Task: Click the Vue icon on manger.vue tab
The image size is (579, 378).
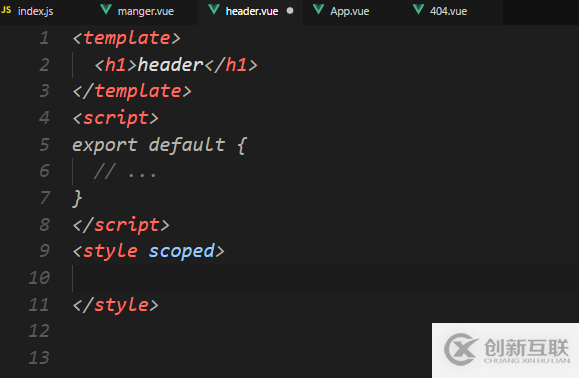Action: 106,9
